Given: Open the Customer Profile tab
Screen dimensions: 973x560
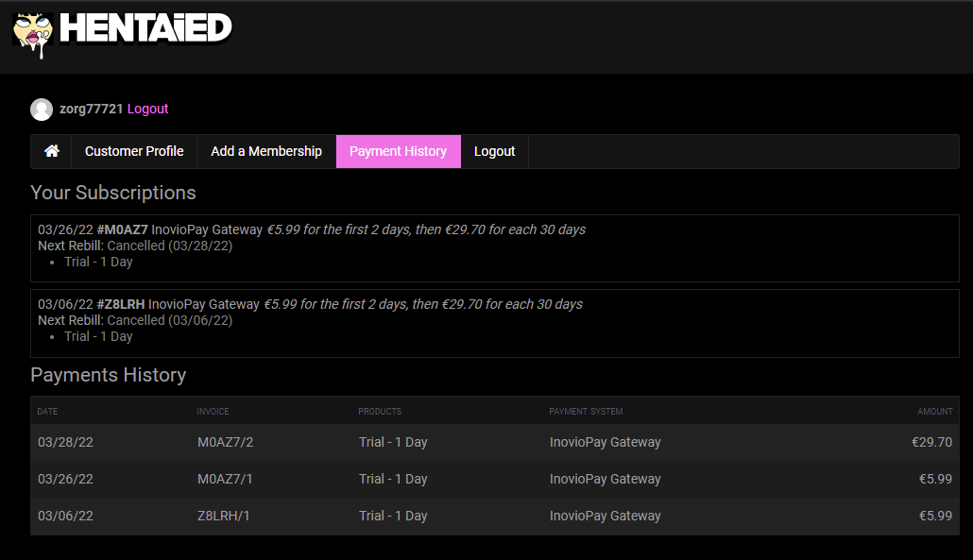Looking at the screenshot, I should coord(134,151).
